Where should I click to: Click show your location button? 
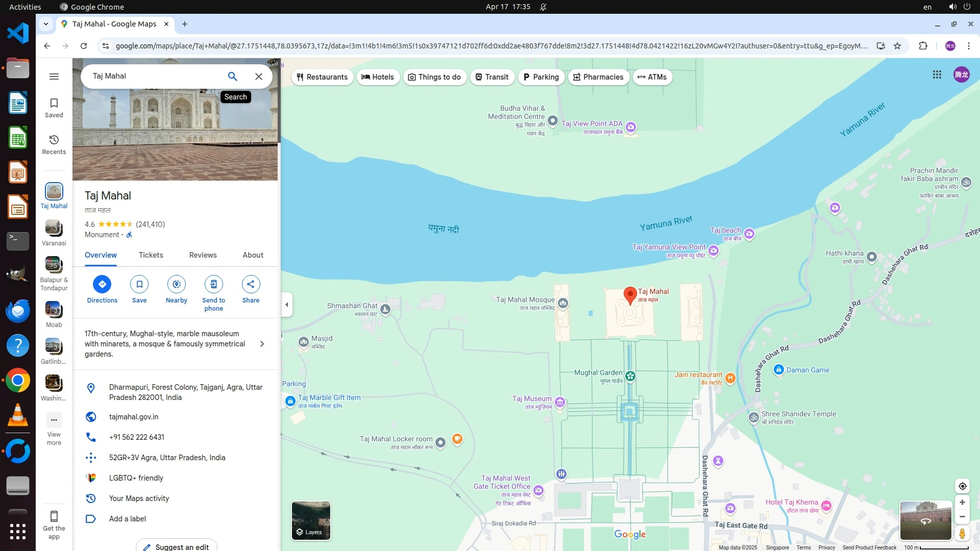(x=962, y=486)
